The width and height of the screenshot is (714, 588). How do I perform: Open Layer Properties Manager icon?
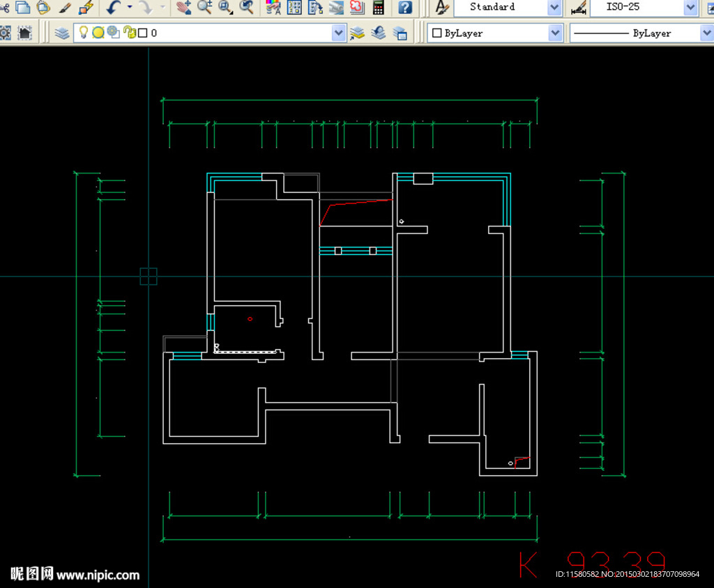tap(62, 33)
